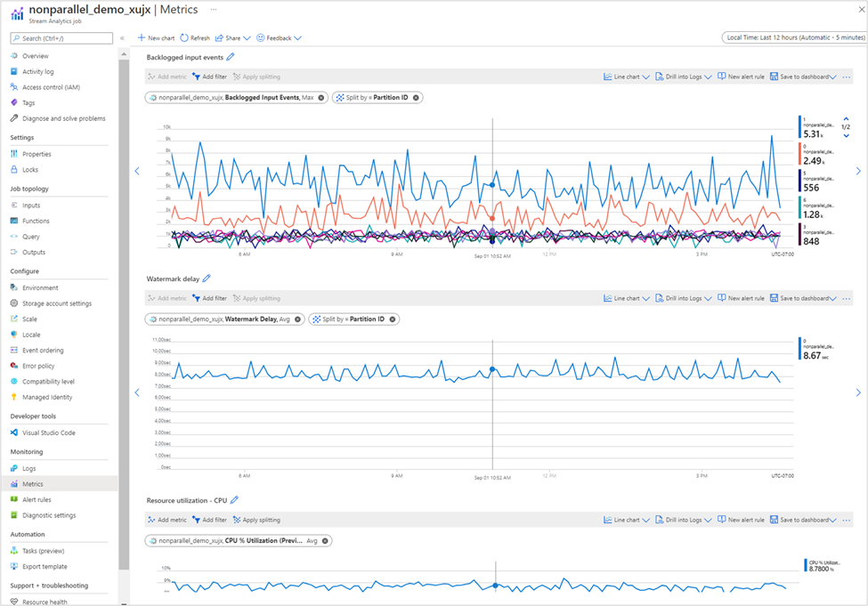
Task: Click the New chart button
Action: [x=156, y=38]
